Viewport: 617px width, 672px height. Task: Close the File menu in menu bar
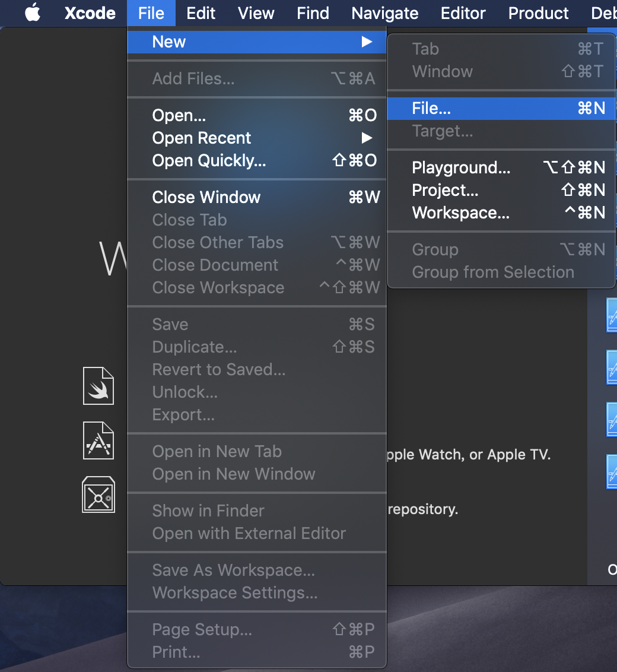coord(151,13)
